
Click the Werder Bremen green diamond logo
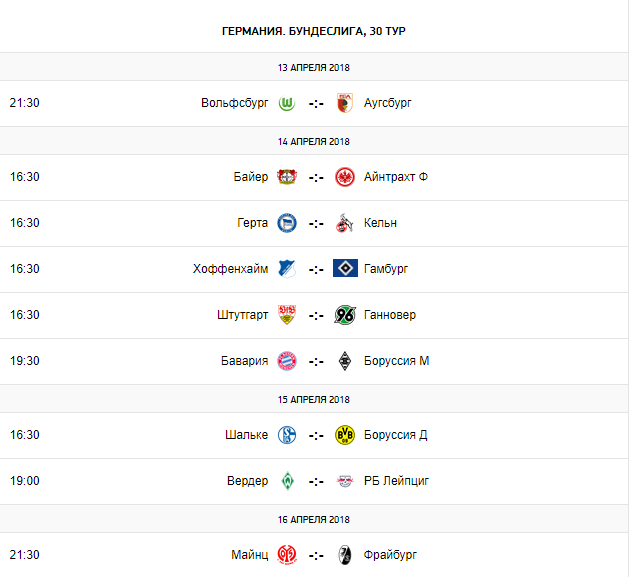click(x=287, y=481)
